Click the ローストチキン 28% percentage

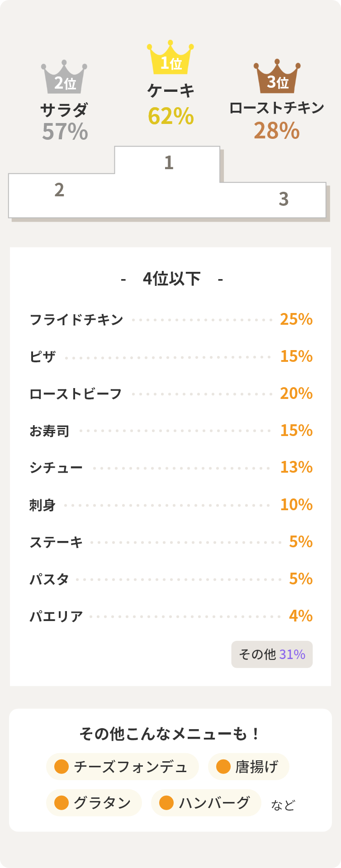click(276, 131)
